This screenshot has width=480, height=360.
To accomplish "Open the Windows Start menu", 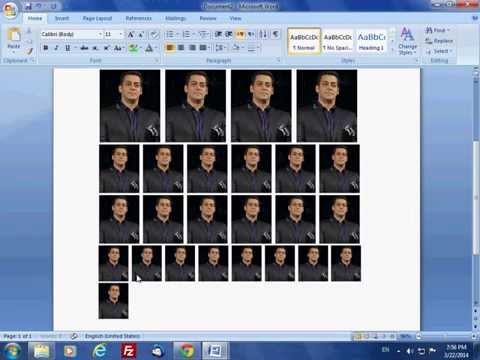I will [13, 351].
